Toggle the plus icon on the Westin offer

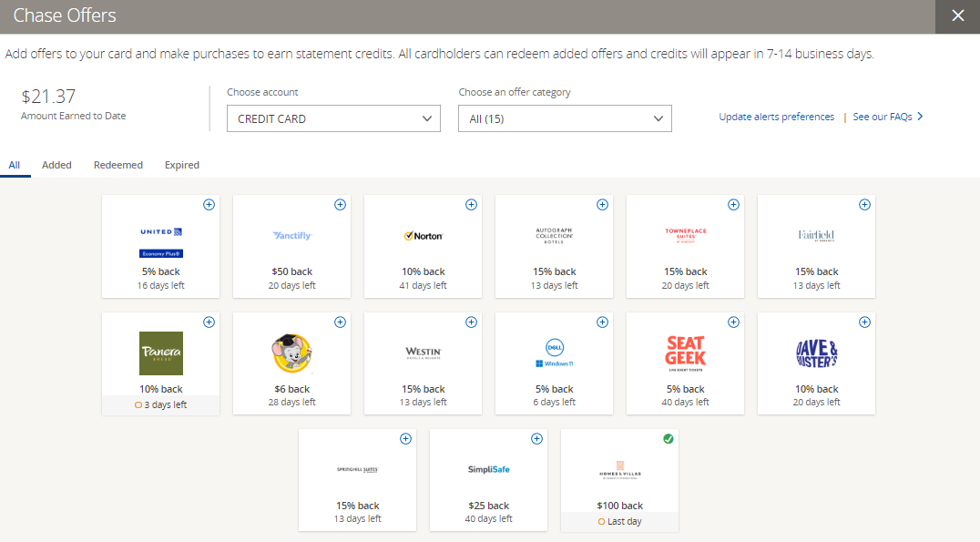pos(471,322)
